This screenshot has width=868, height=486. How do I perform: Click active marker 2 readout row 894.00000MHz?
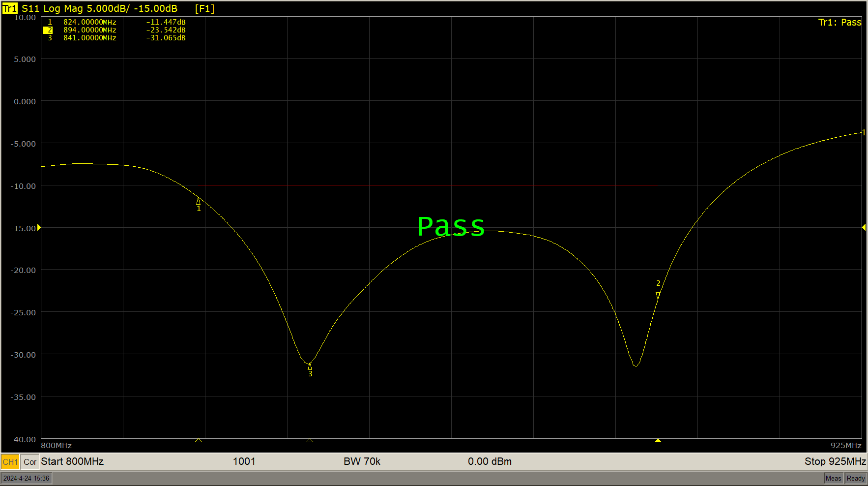115,30
